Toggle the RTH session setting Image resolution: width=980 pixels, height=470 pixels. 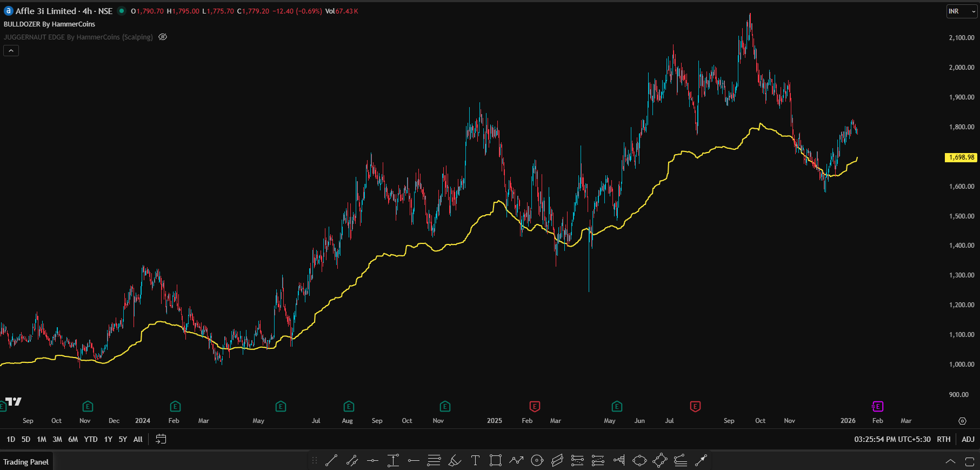943,439
